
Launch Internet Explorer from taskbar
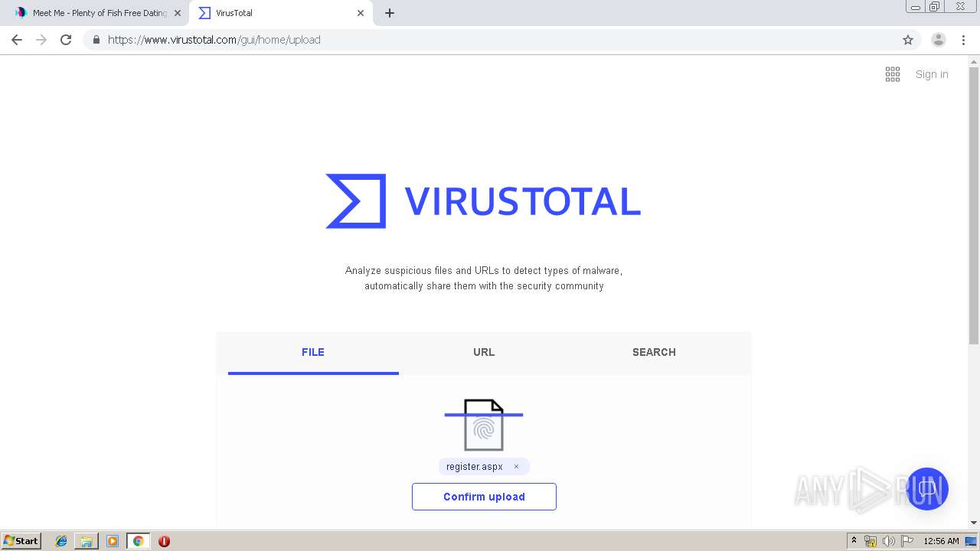click(x=61, y=541)
